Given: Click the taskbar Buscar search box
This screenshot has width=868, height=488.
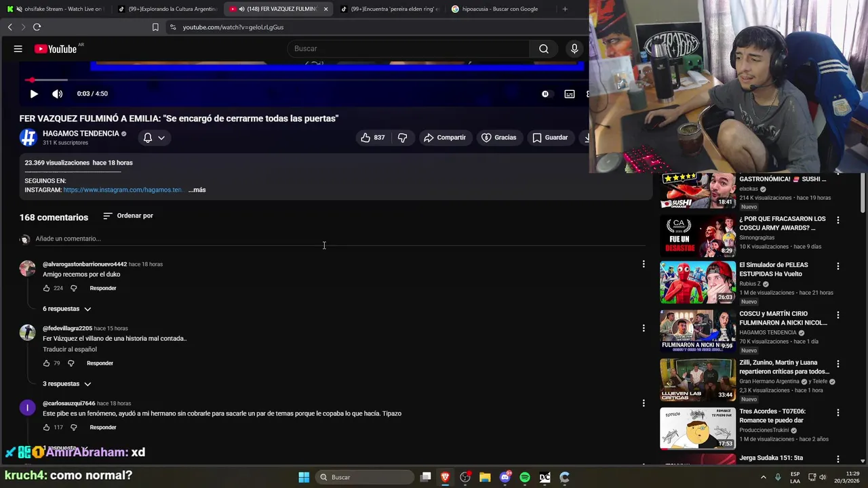Looking at the screenshot, I should point(366,477).
